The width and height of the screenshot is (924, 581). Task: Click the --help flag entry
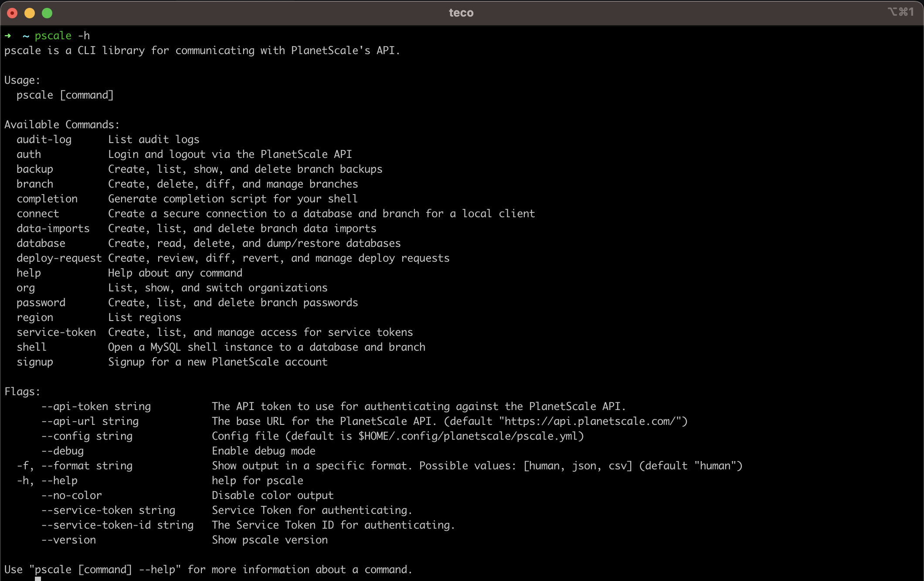pos(59,480)
